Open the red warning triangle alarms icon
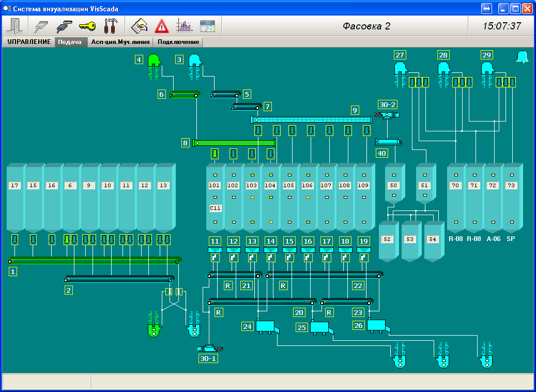Viewport: 536px width, 392px height. (x=162, y=26)
